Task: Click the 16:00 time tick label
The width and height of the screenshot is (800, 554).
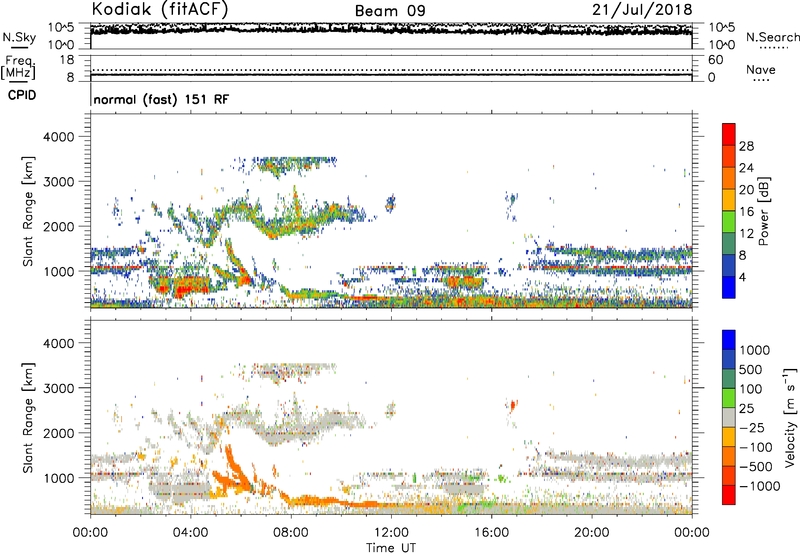Action: click(x=491, y=533)
